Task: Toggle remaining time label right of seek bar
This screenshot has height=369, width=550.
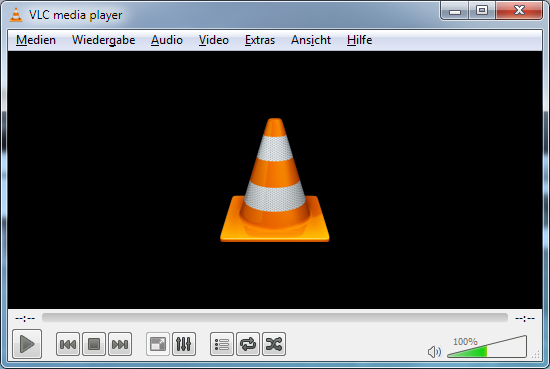Action: click(525, 318)
